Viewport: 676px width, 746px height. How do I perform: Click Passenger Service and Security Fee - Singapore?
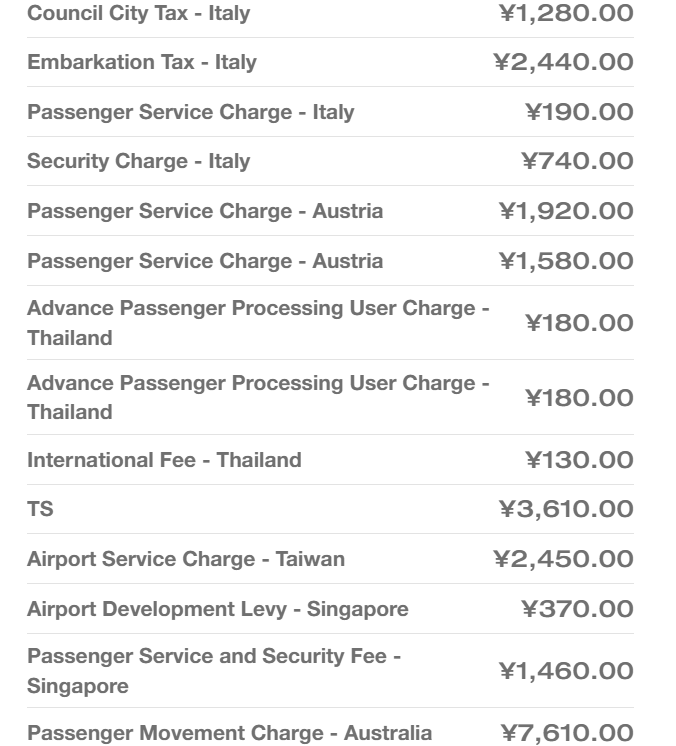pos(214,671)
